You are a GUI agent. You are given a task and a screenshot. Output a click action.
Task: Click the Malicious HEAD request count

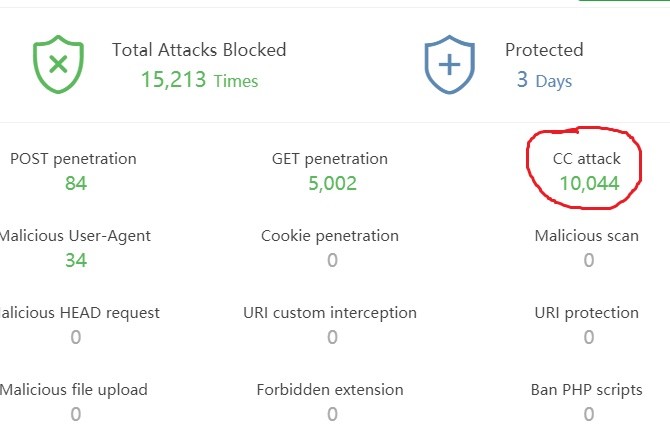(x=75, y=337)
